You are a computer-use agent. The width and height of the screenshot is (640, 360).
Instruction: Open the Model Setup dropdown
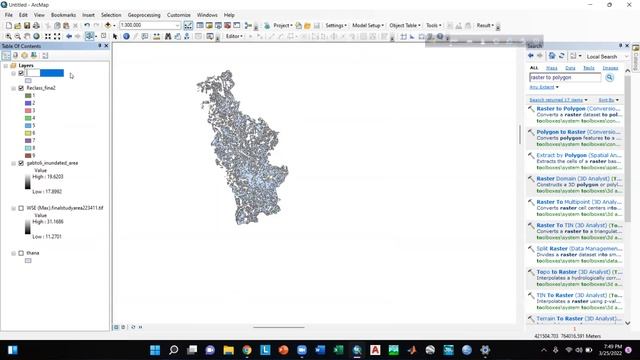(368, 25)
